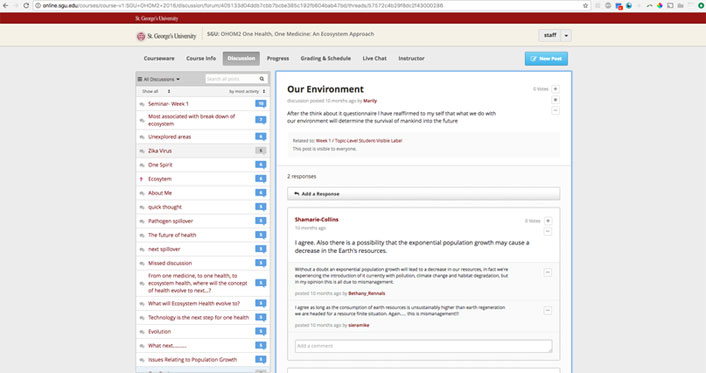706x373 pixels.
Task: Click the Add a comment field
Action: point(424,346)
